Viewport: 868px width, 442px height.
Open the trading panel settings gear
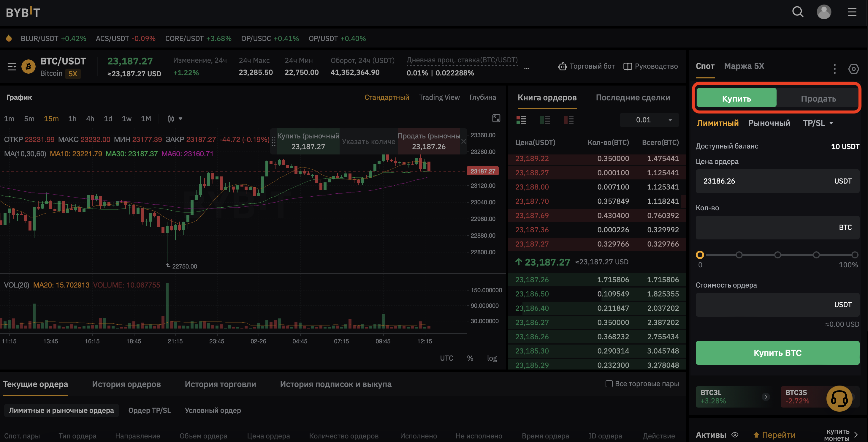pos(853,69)
